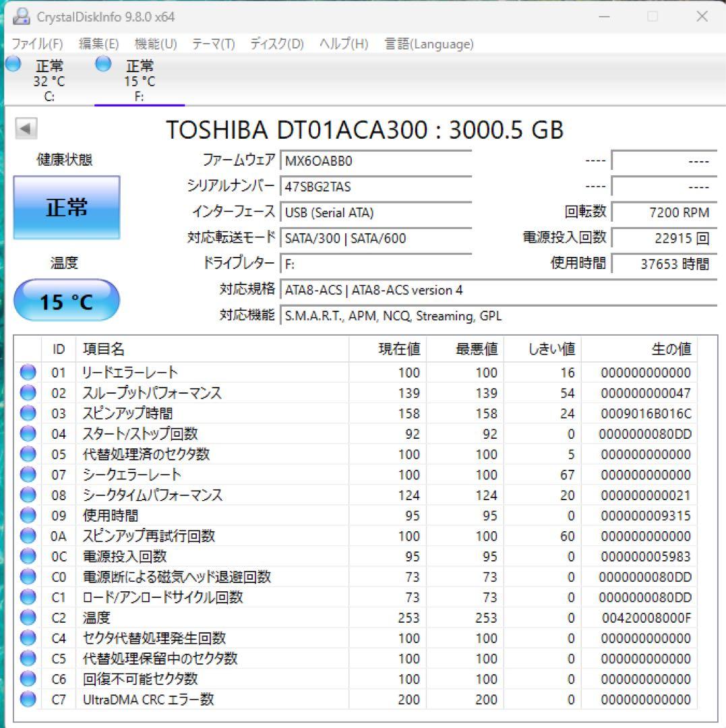Click the features field S.M.A.R.T., APM, NCQ

coord(499,315)
